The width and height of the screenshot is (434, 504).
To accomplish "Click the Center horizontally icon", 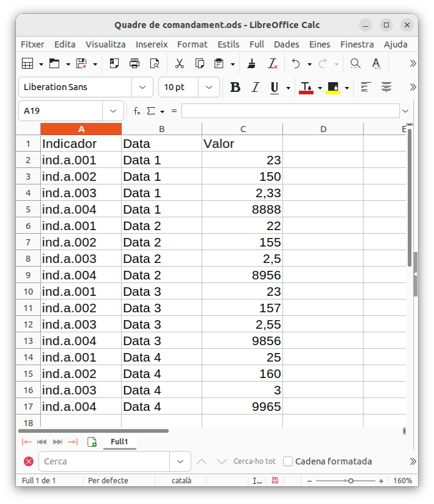I will [386, 87].
